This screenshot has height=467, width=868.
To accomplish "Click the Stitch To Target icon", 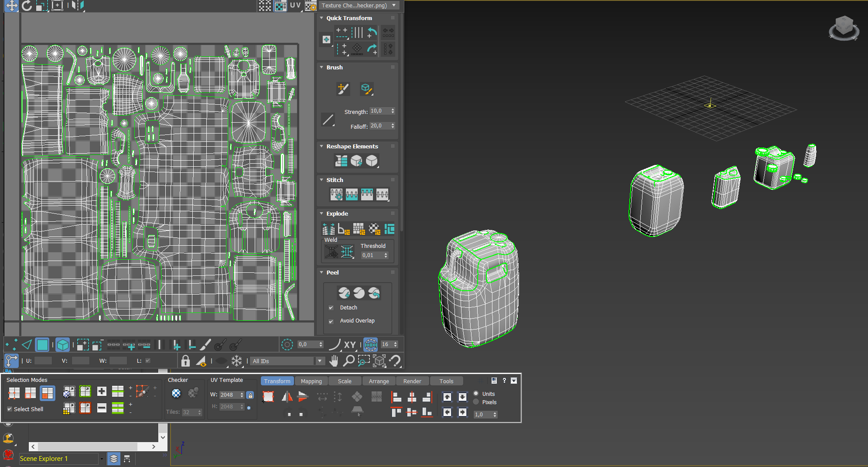I will tap(336, 194).
